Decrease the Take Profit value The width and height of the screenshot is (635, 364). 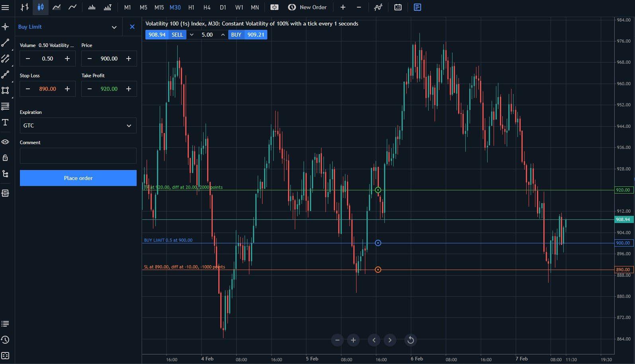point(90,89)
